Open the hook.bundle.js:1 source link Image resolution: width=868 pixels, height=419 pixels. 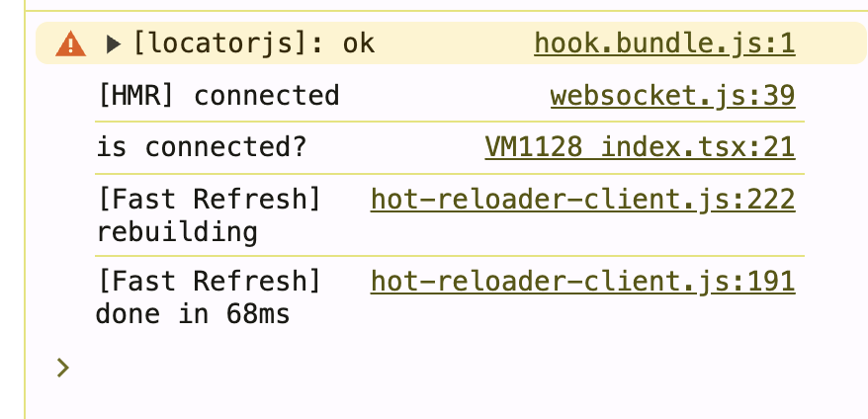(x=664, y=43)
